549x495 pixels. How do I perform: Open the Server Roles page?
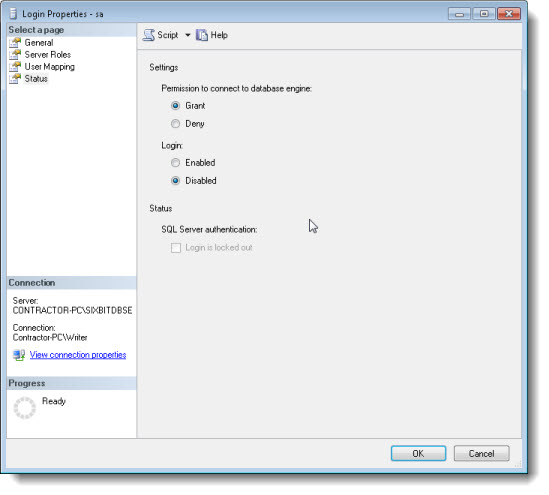point(48,55)
